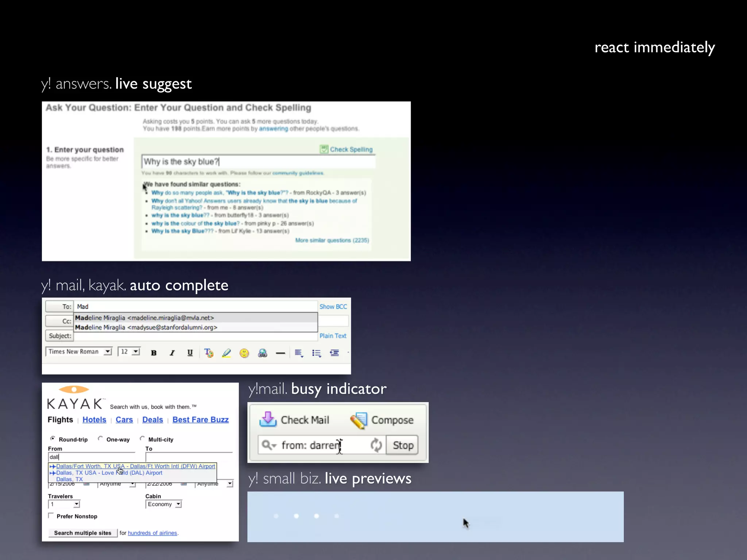747x560 pixels.
Task: Click the question input Why is the sky blue?
Action: pyautogui.click(x=258, y=162)
